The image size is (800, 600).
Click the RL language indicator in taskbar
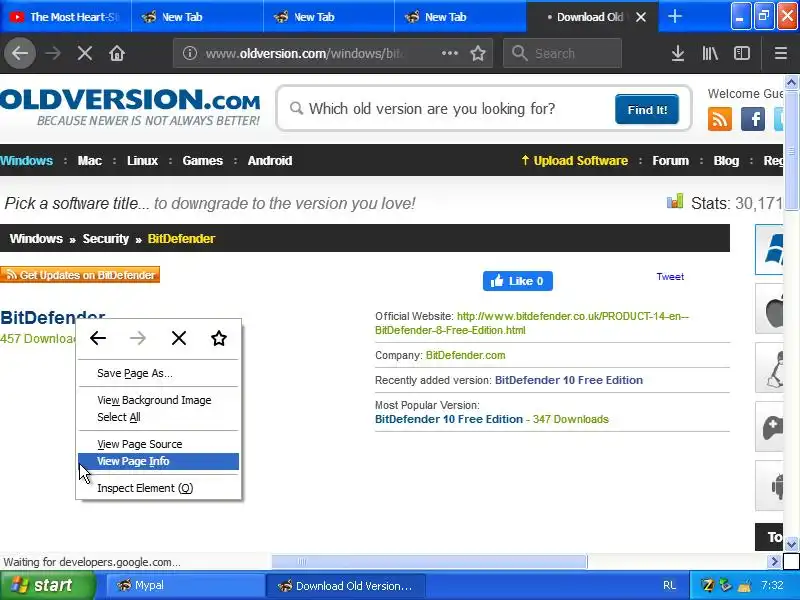669,585
